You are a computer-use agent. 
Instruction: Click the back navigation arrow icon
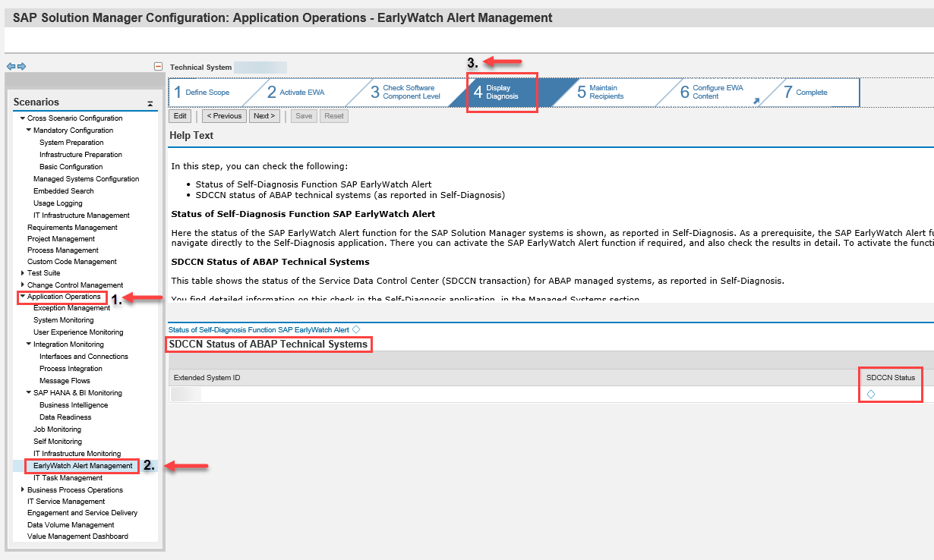(11, 67)
